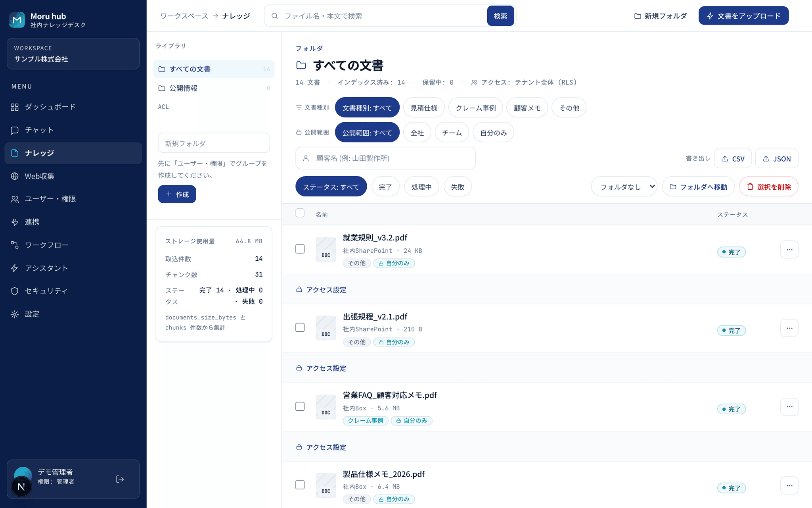Open the more menu for 営業FAQ_顧客対応メモ.pdf
Viewport: 812px width, 508px height.
pyautogui.click(x=789, y=407)
